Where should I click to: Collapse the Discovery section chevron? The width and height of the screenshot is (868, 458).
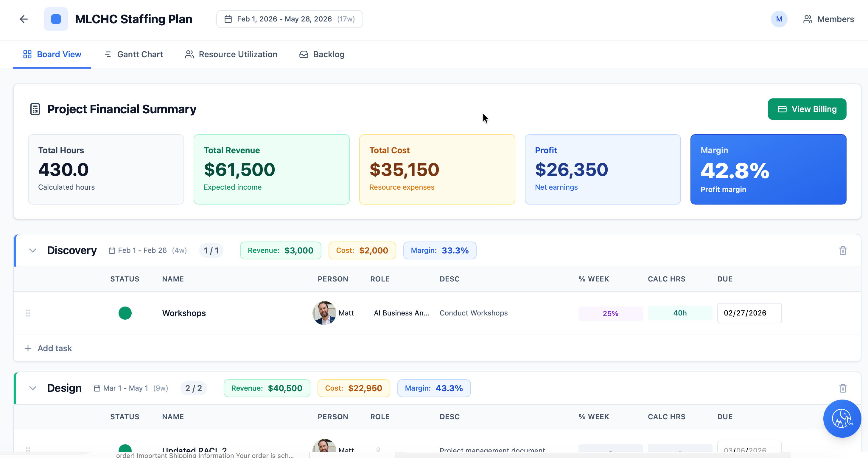(33, 250)
